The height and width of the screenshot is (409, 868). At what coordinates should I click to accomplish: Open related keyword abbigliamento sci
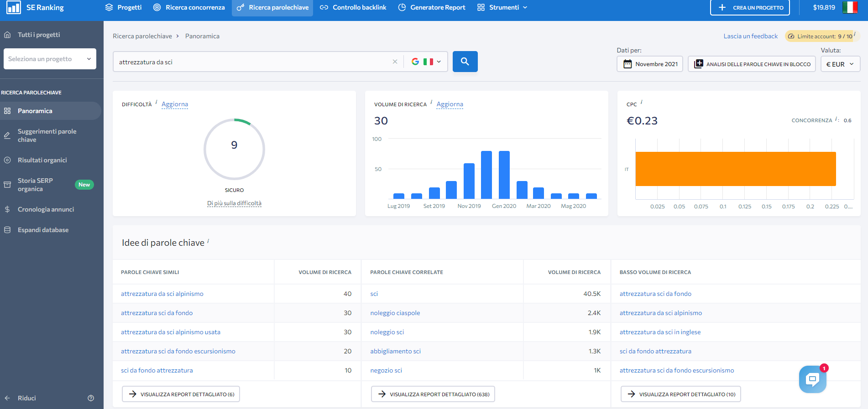pos(396,351)
